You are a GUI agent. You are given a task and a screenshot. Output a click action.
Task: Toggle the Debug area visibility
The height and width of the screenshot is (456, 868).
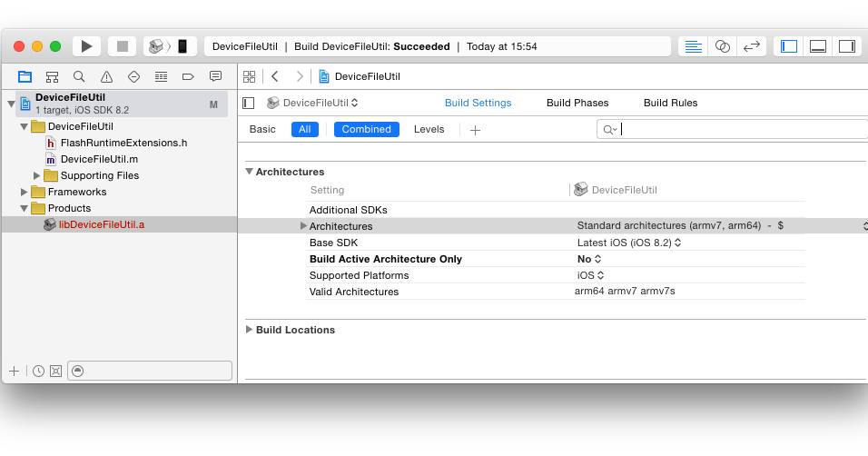(x=818, y=46)
